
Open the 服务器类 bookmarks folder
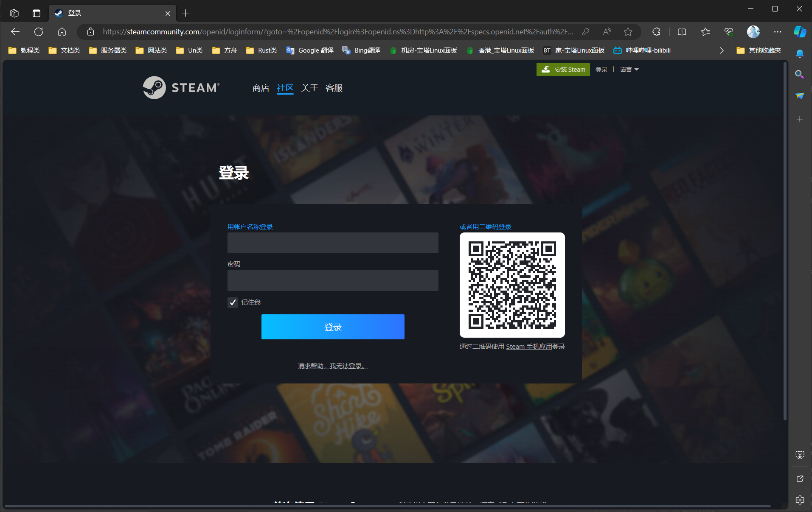(x=108, y=50)
